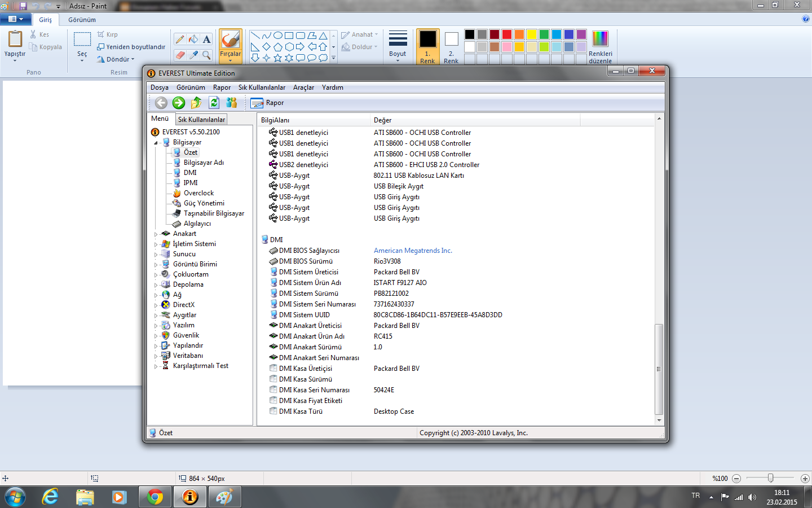Open the Rapor menu in EVEREST menu bar

tap(222, 87)
